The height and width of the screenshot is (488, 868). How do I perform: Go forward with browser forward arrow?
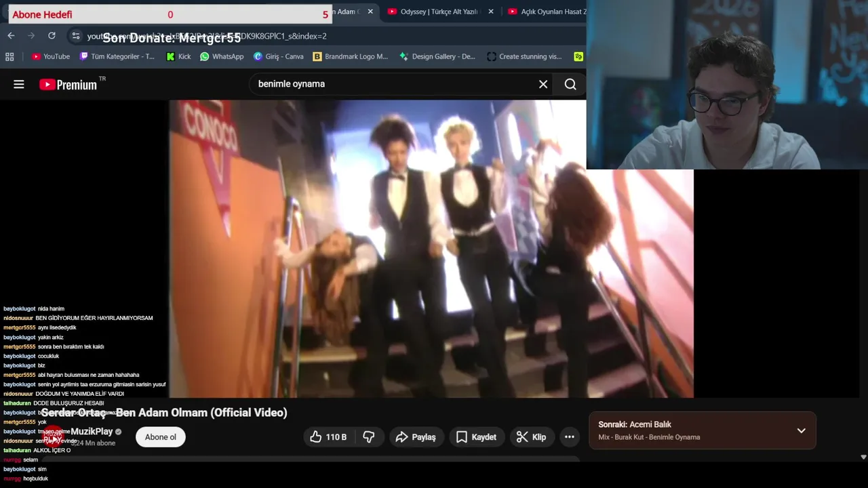(31, 36)
